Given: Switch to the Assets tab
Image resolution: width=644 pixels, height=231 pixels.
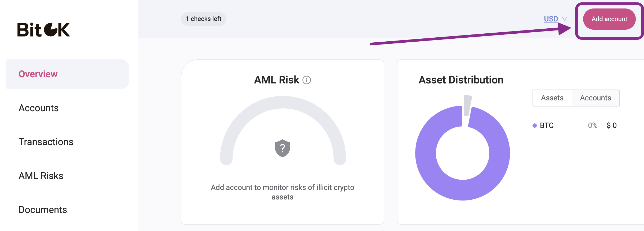Looking at the screenshot, I should 552,98.
